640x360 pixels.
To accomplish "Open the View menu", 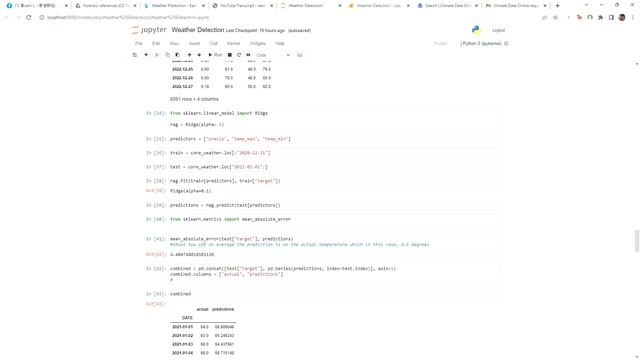I will coord(174,43).
